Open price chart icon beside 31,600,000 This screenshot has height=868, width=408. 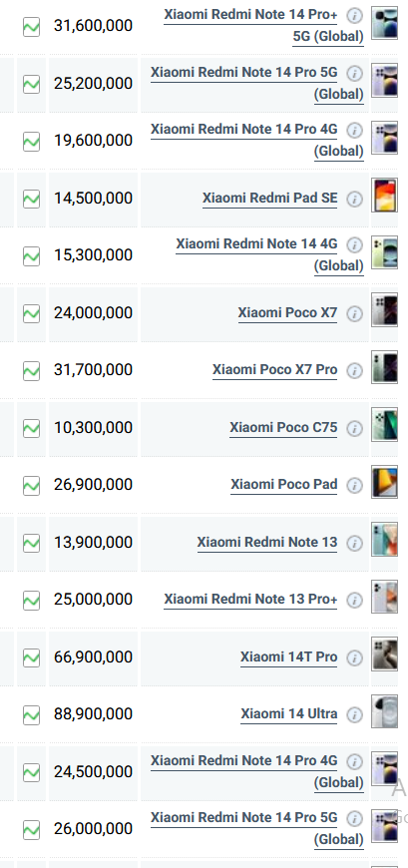tap(31, 26)
